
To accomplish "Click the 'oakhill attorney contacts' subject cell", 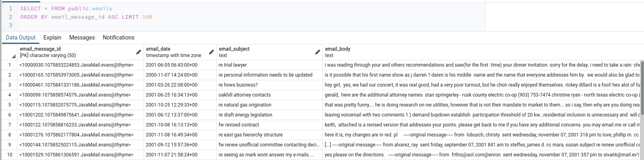I will [x=245, y=95].
